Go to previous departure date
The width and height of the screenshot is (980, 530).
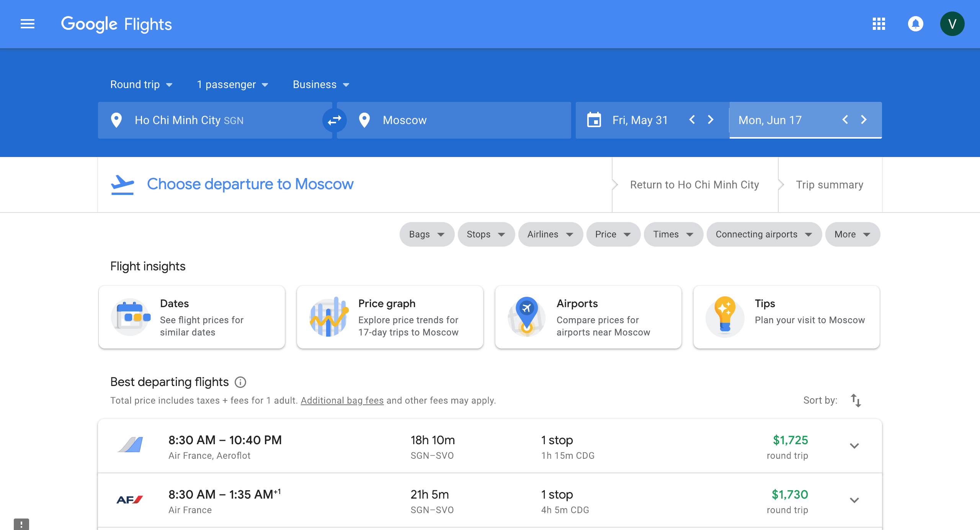pyautogui.click(x=692, y=120)
